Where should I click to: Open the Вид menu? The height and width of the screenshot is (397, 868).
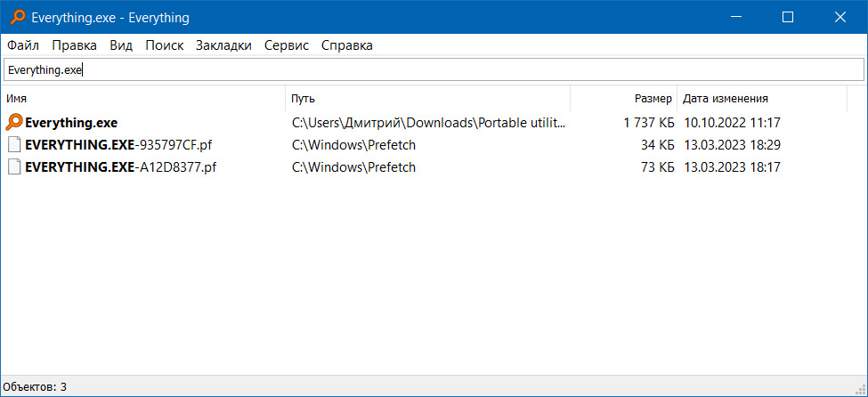click(121, 45)
